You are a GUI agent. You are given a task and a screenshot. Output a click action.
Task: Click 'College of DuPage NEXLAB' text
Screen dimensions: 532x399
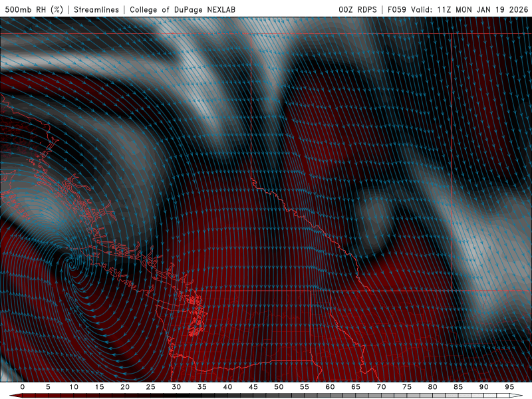tap(182, 9)
